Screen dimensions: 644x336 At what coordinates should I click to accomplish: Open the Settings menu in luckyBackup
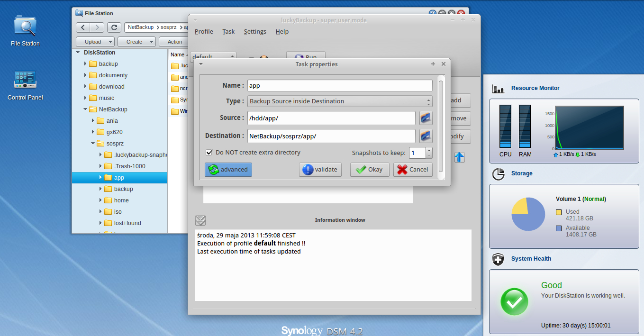click(255, 32)
